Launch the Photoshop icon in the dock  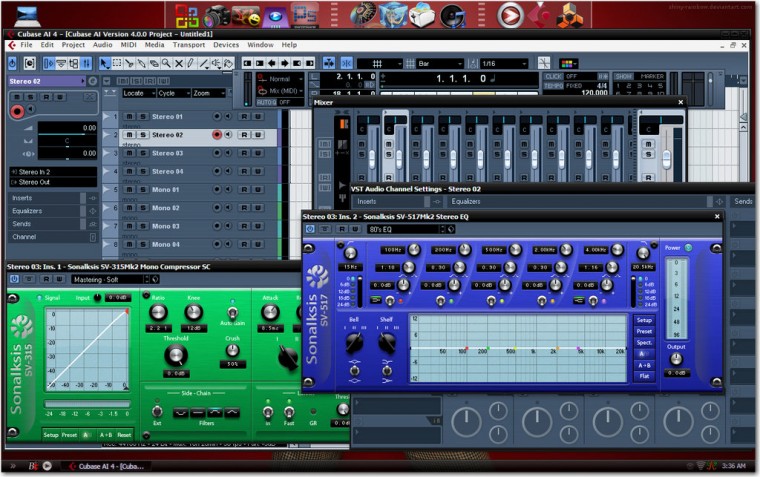pos(304,16)
